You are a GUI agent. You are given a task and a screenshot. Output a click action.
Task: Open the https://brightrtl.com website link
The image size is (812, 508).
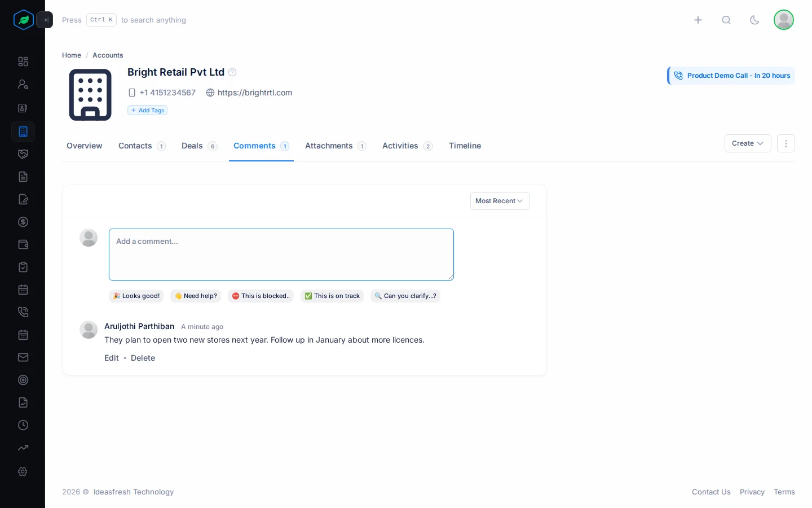255,93
